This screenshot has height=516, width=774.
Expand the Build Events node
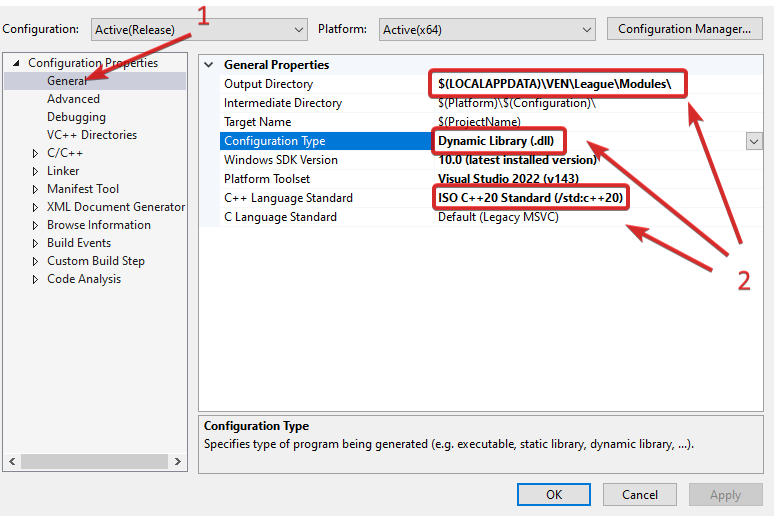pyautogui.click(x=36, y=243)
